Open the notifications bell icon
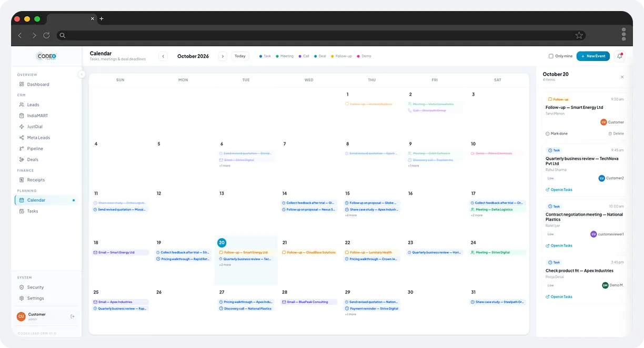Viewport: 644px width, 348px height. pyautogui.click(x=619, y=56)
